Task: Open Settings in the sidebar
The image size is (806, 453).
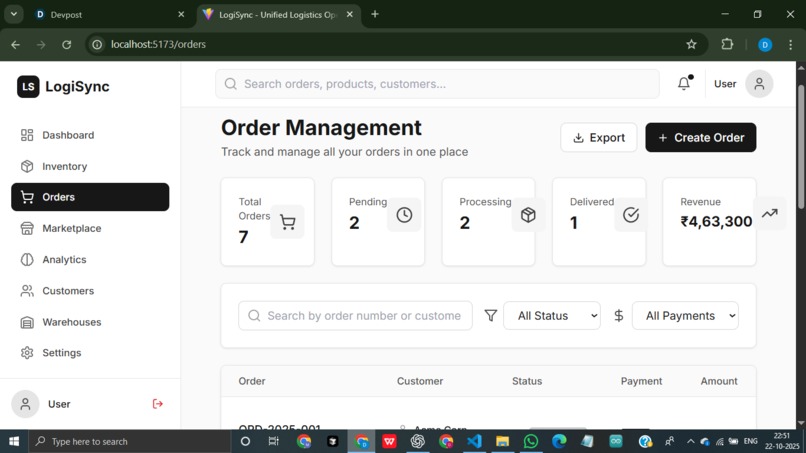Action: coord(90,353)
